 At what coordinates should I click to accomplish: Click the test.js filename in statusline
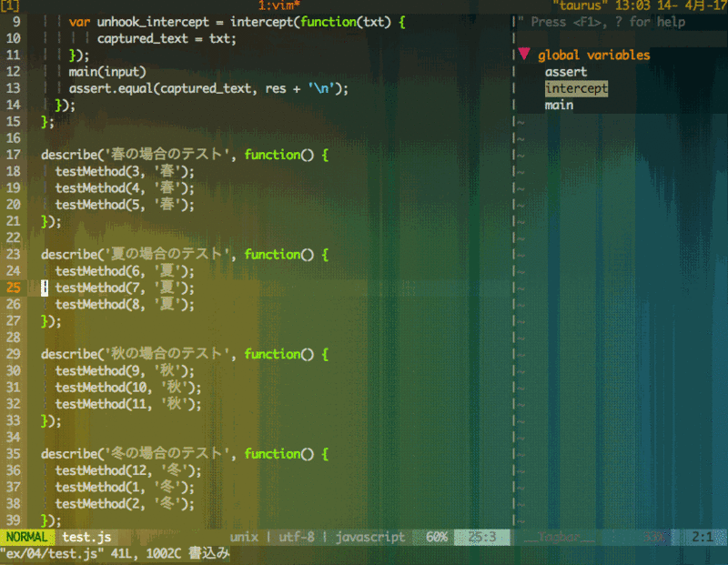[x=86, y=537]
